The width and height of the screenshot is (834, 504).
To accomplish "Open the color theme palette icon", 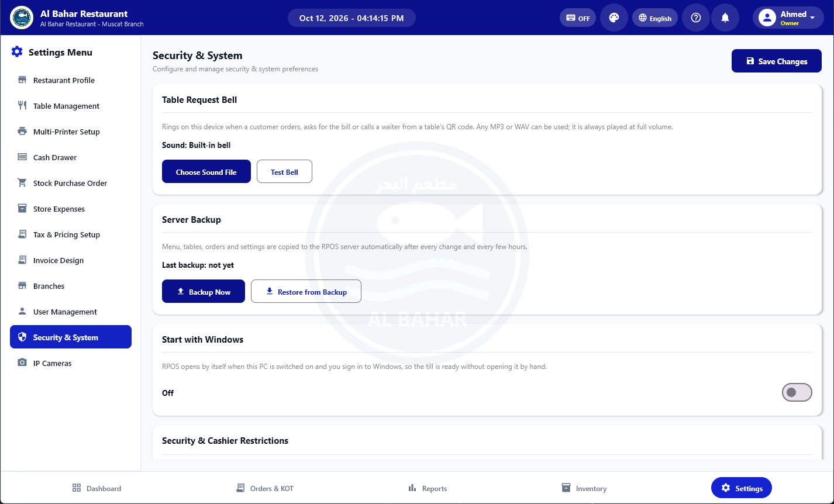I will (x=614, y=18).
